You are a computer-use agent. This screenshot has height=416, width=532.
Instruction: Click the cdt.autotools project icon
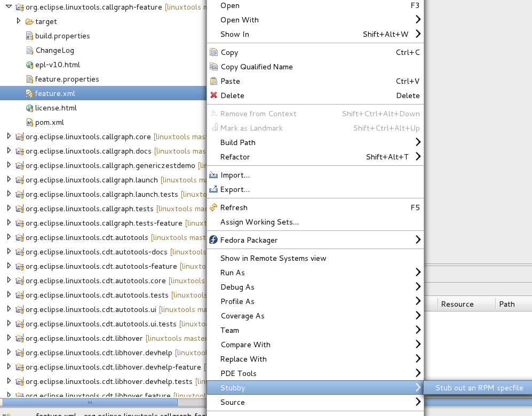[x=20, y=237]
